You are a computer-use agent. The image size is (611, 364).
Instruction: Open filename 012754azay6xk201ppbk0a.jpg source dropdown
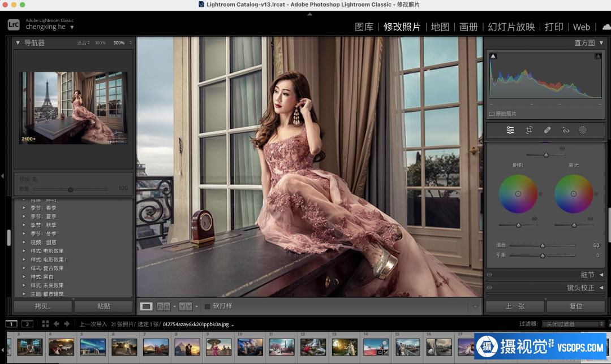(x=198, y=324)
